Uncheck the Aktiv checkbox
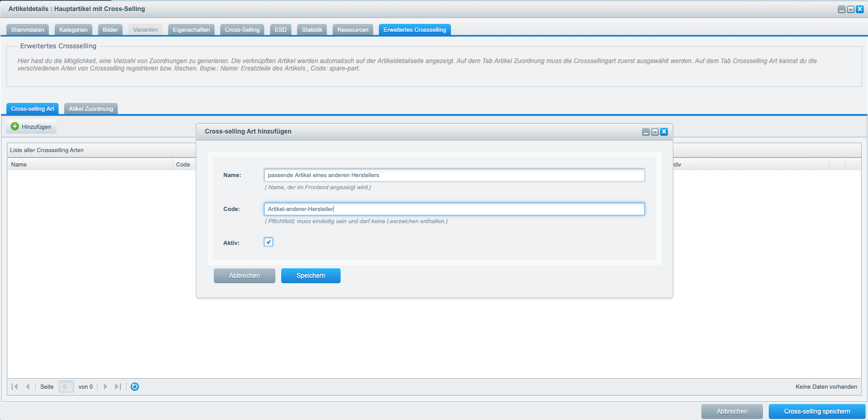Image resolution: width=868 pixels, height=420 pixels. click(x=268, y=242)
